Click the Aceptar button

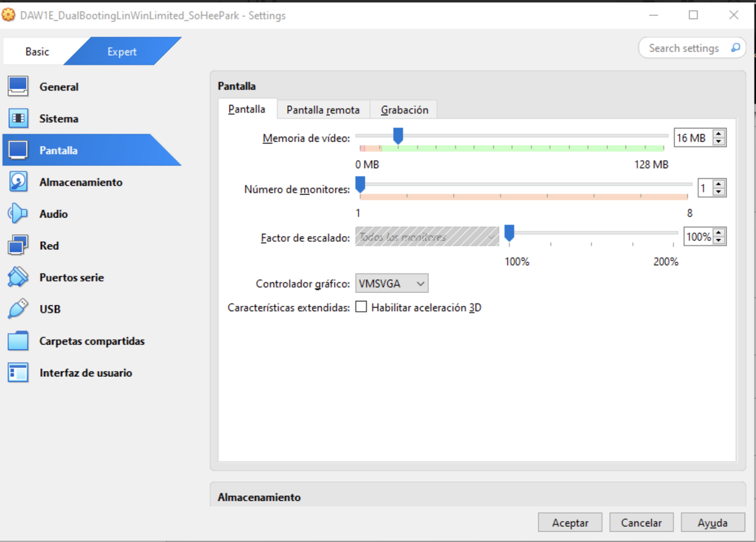point(569,523)
